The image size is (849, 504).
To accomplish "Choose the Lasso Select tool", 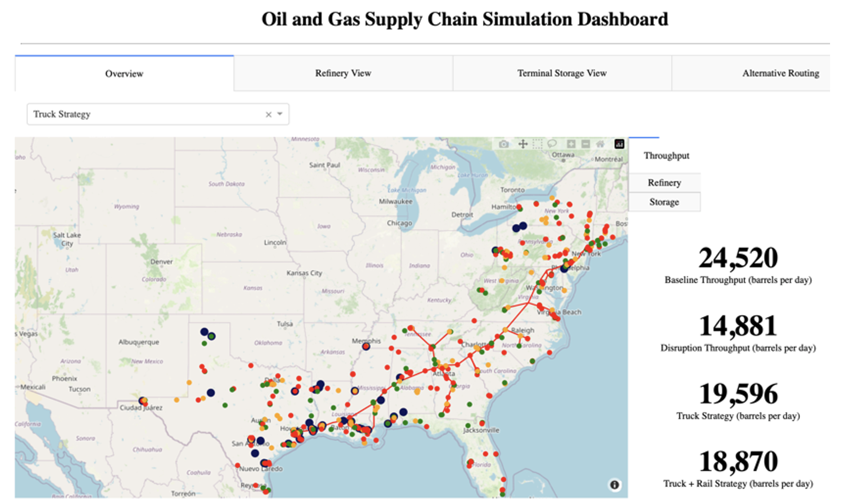I will click(552, 144).
